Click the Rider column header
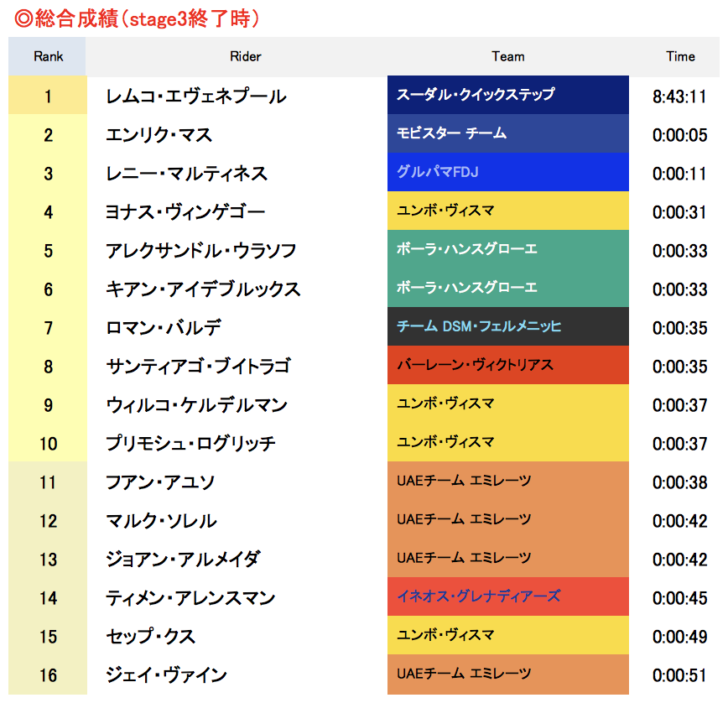 pyautogui.click(x=245, y=57)
